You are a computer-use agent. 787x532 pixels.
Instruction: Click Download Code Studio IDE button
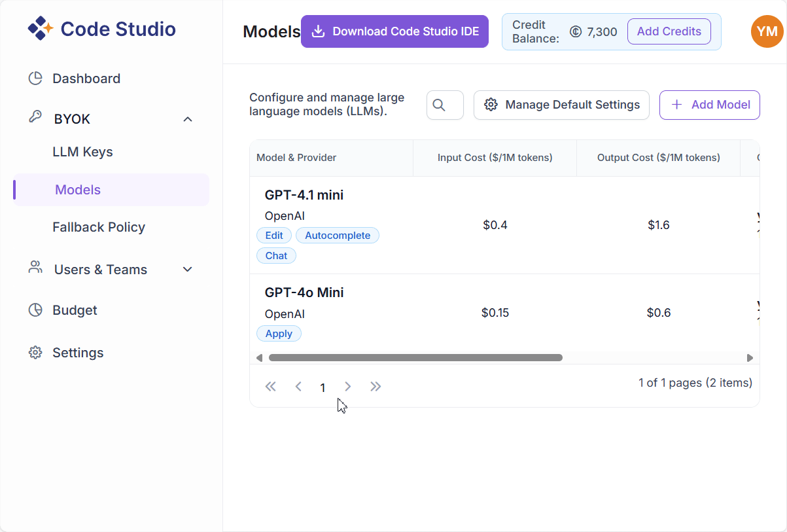[394, 31]
